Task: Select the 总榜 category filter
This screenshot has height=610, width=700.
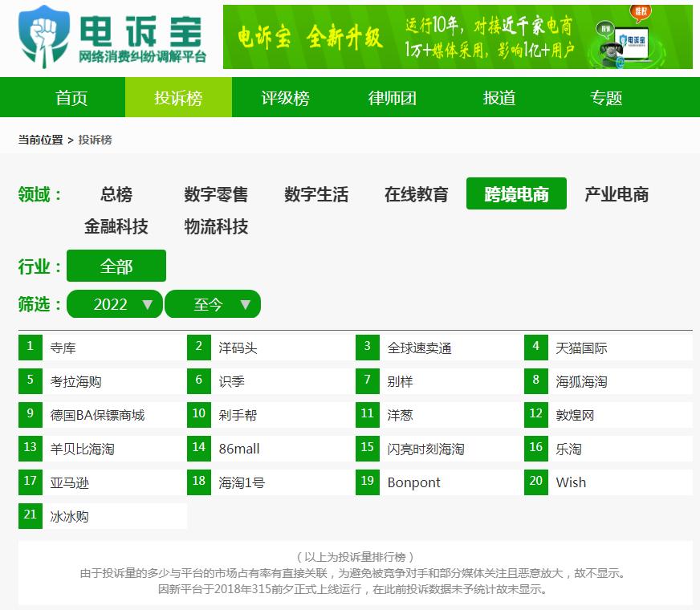Action: [116, 194]
